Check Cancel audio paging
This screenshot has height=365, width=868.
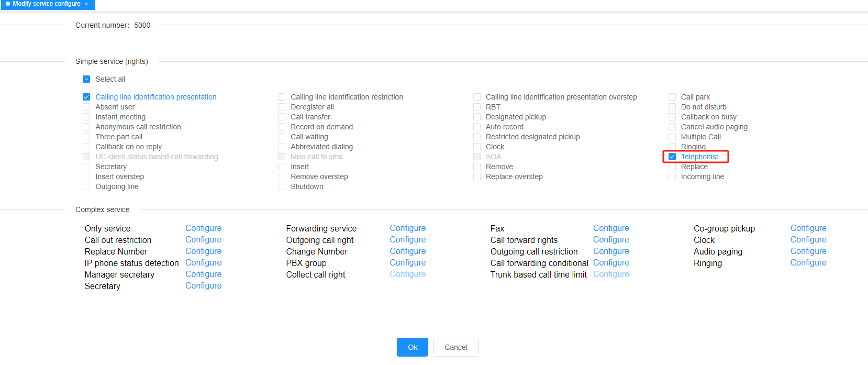(672, 127)
